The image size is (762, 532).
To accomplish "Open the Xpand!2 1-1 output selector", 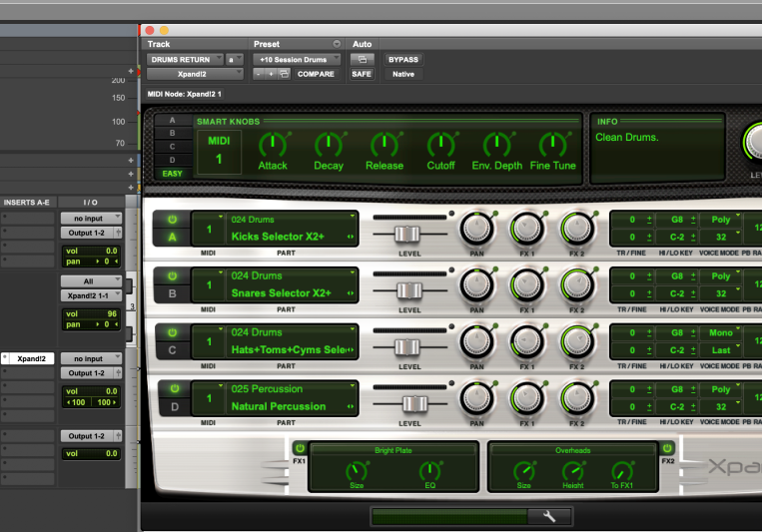I will pos(91,295).
